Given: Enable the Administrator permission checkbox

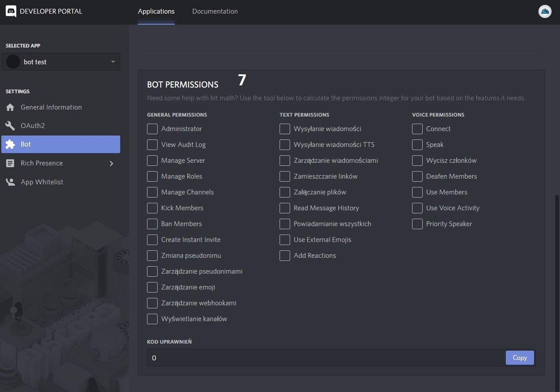Looking at the screenshot, I should pyautogui.click(x=152, y=129).
